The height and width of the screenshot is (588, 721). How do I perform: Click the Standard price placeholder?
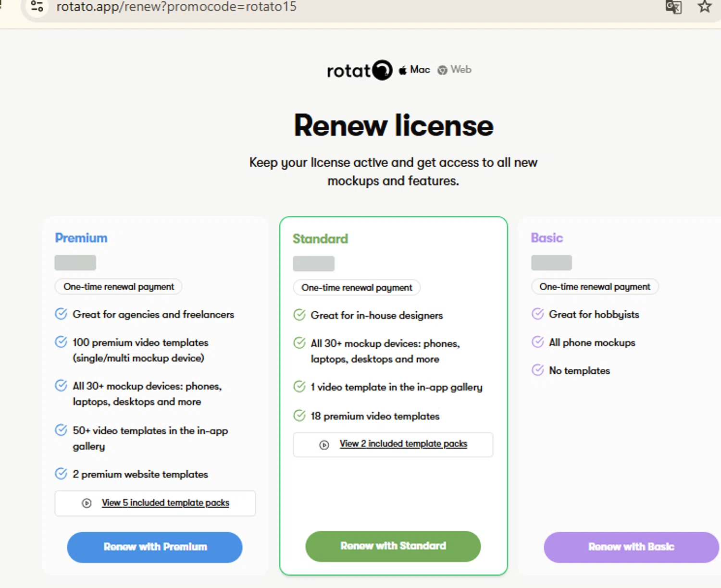pos(313,264)
